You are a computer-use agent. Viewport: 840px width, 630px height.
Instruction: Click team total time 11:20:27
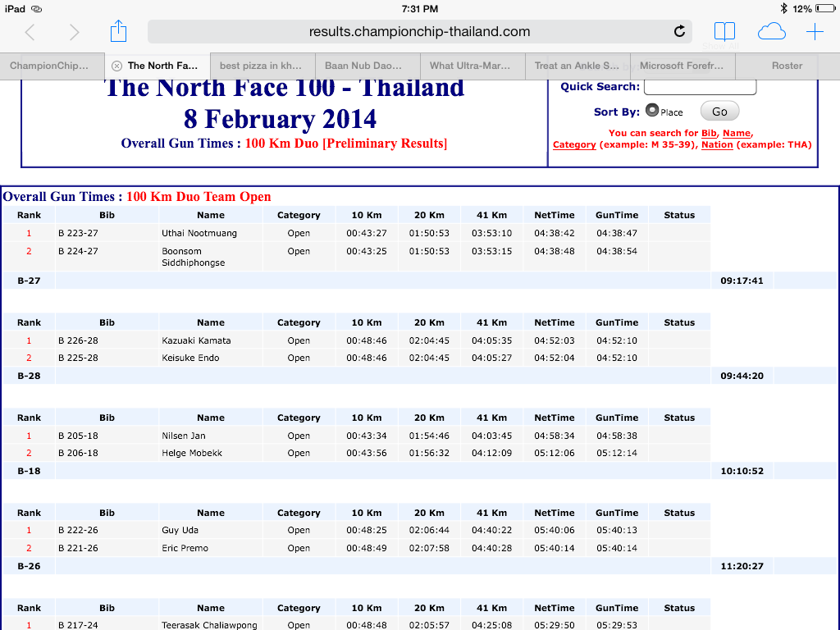click(x=742, y=566)
